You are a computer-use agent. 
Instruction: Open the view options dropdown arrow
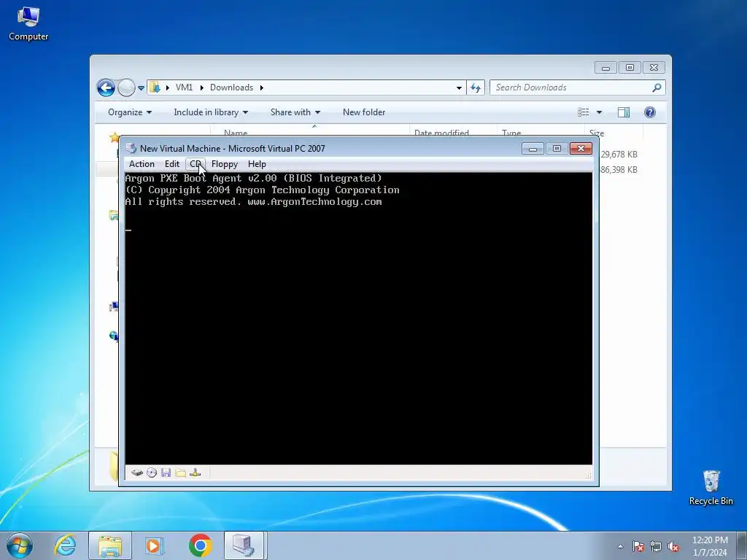tap(600, 112)
